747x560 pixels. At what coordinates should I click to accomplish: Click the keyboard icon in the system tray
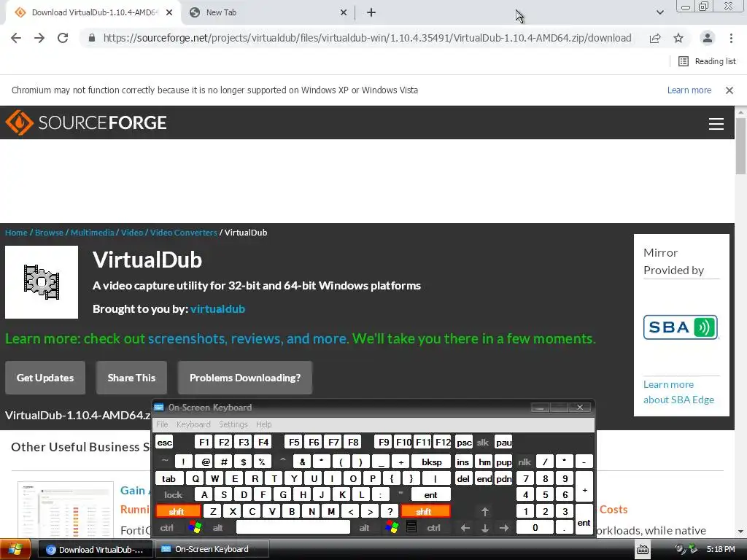point(643,550)
